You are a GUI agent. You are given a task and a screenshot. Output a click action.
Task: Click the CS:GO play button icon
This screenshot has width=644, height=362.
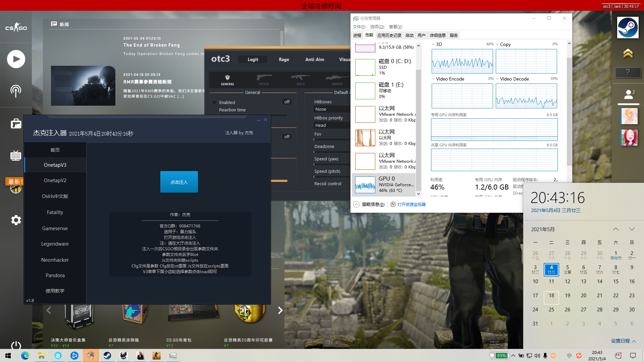point(16,59)
